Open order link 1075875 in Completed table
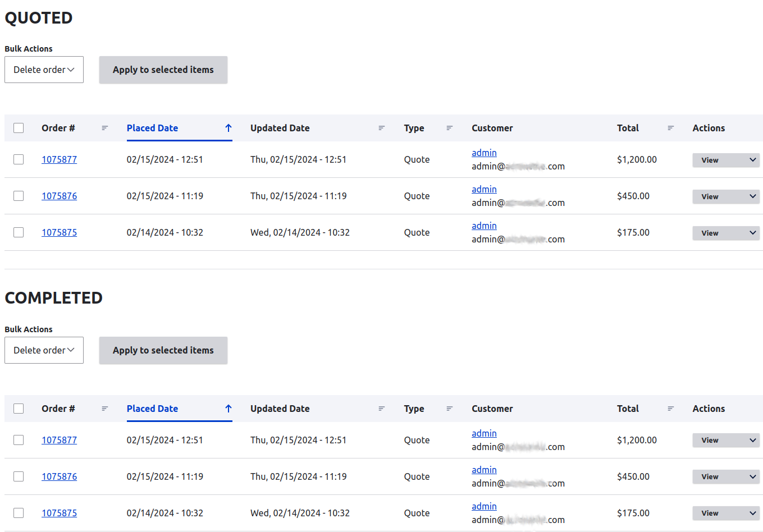Screen dimensions: 763x532 [59, 513]
